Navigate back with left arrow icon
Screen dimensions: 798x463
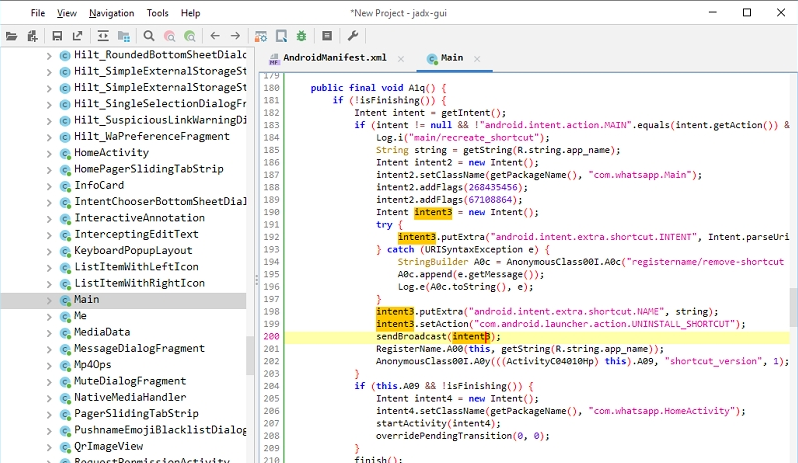(215, 36)
